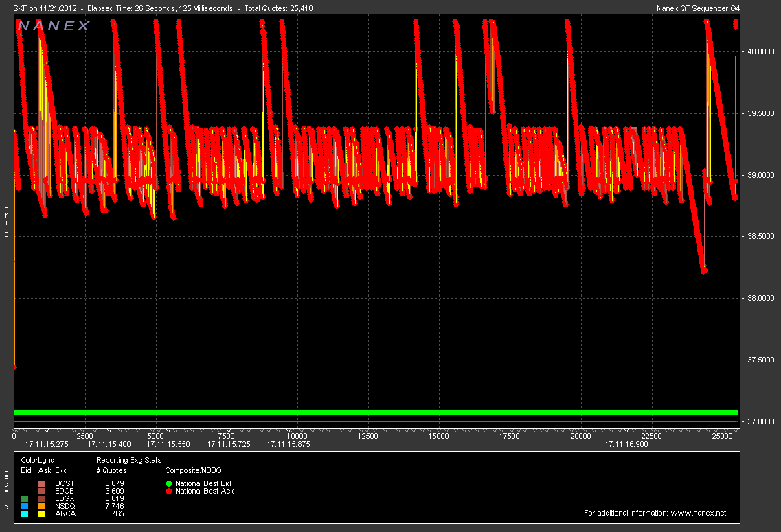Pick the ARCA Ask yellow swatch
The height and width of the screenshot is (532, 781).
click(x=42, y=513)
